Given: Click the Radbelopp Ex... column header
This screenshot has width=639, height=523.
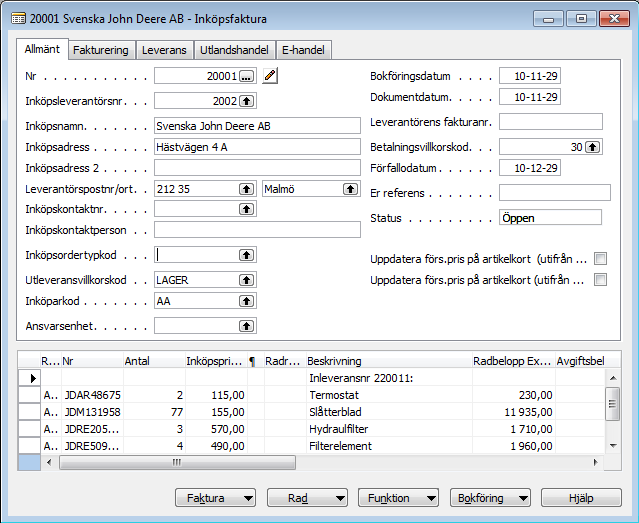Looking at the screenshot, I should click(x=514, y=361).
